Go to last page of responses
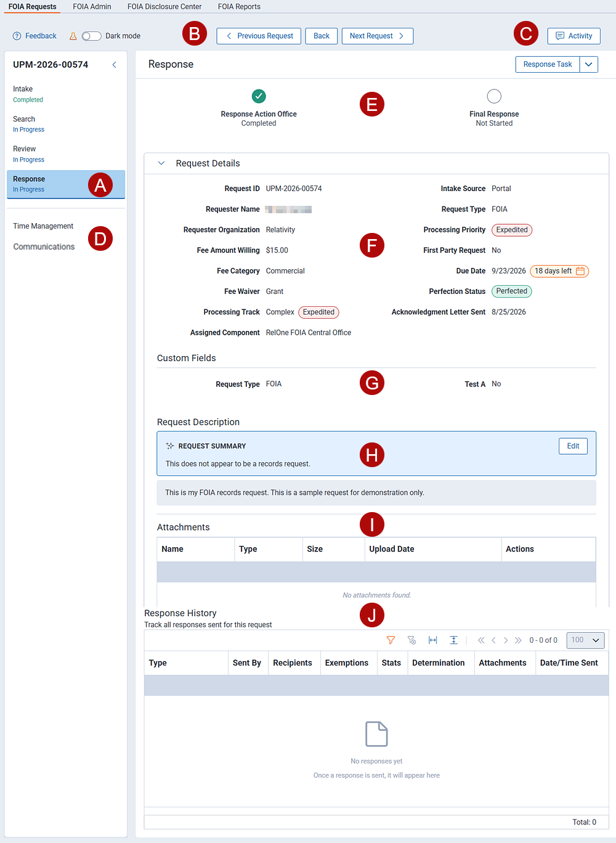 (518, 640)
